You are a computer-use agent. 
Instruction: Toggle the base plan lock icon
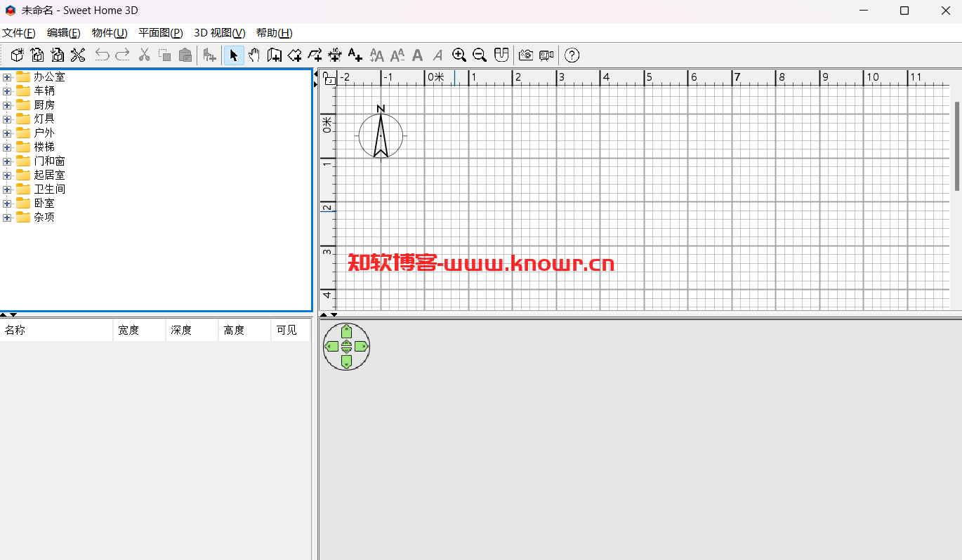point(328,77)
